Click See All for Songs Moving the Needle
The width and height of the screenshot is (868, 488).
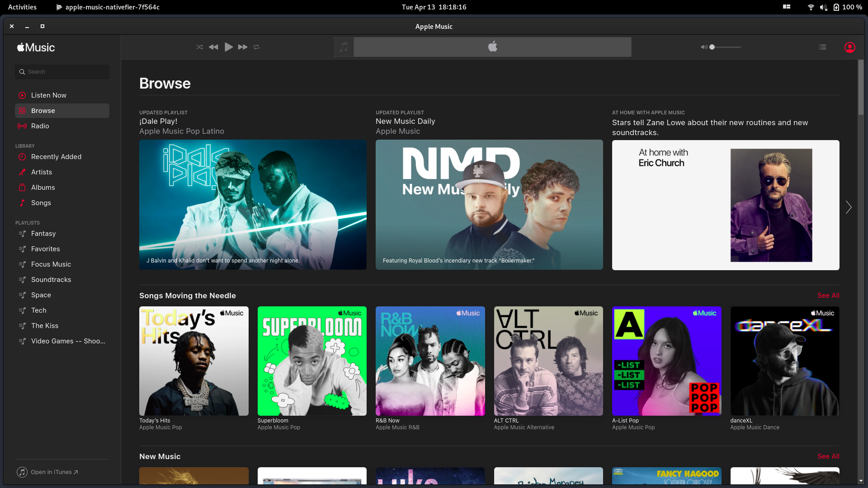[x=828, y=296]
